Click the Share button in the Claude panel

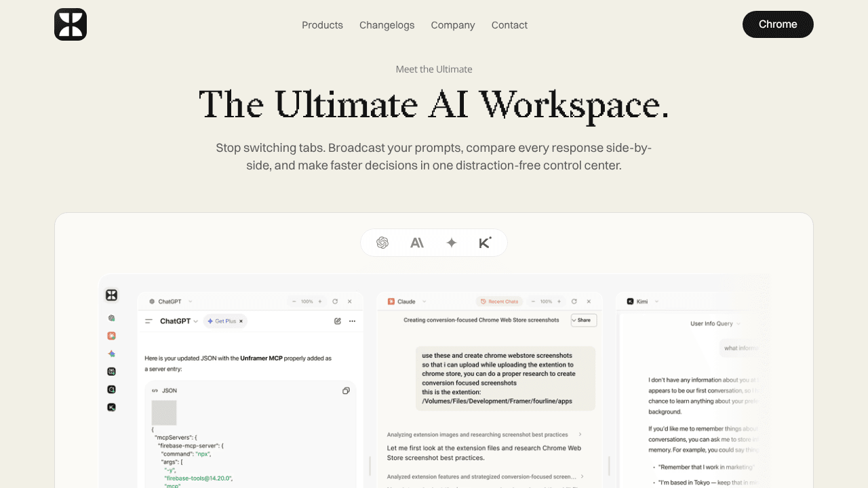click(x=584, y=320)
